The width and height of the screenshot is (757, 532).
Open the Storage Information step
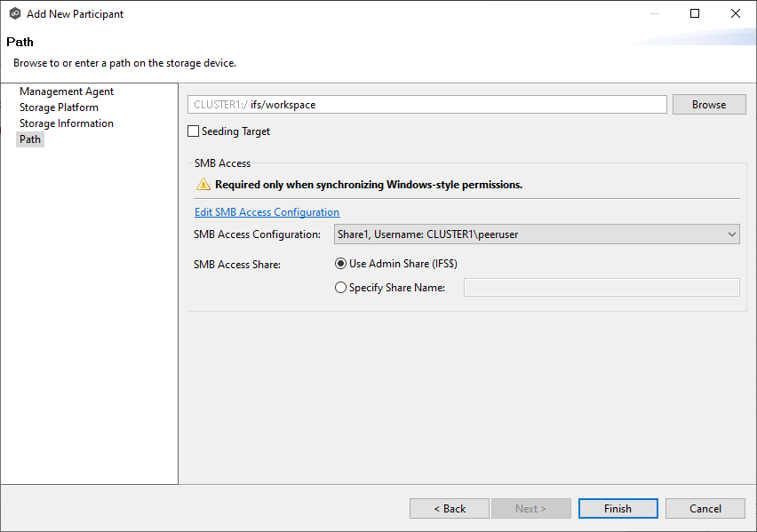pos(67,123)
